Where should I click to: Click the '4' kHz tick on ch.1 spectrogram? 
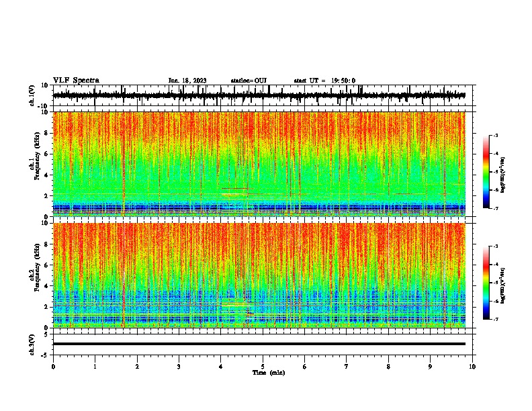[47, 175]
